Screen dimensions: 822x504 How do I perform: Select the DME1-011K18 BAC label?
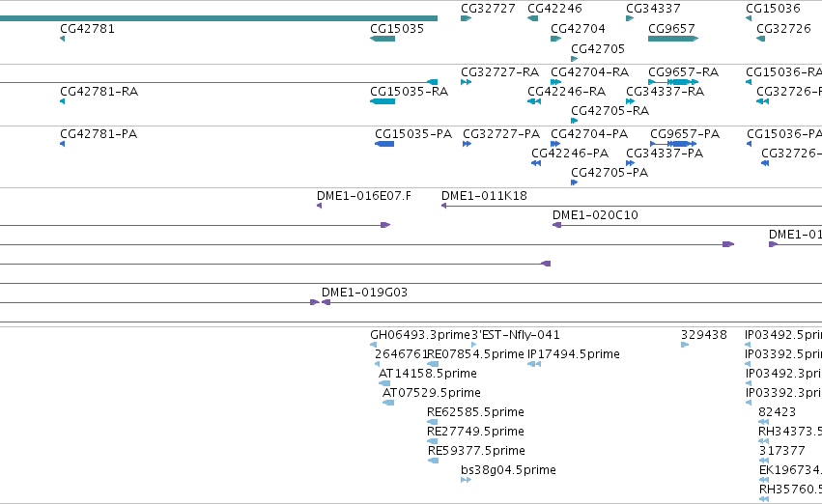click(484, 196)
